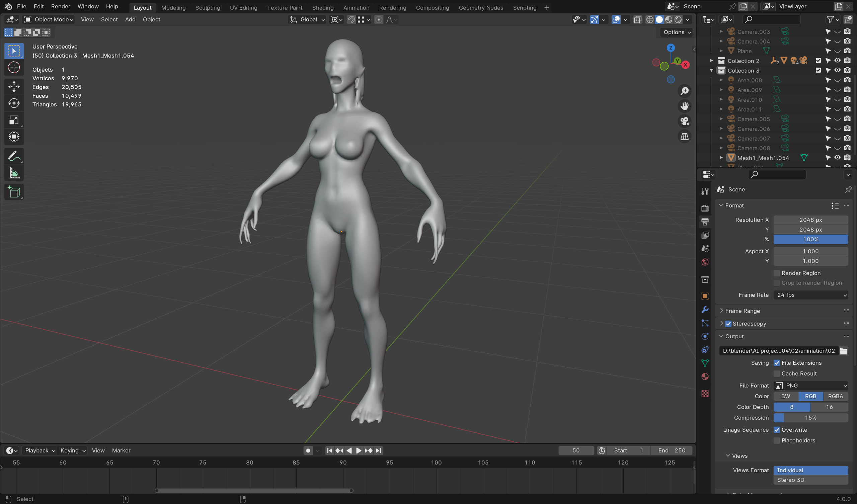Set color mode to BW
857x504 pixels.
point(786,397)
